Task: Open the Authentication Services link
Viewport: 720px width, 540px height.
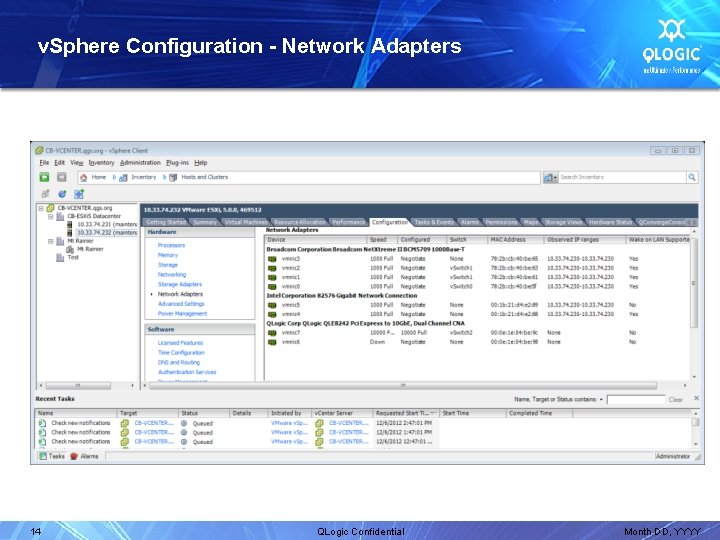Action: [187, 372]
